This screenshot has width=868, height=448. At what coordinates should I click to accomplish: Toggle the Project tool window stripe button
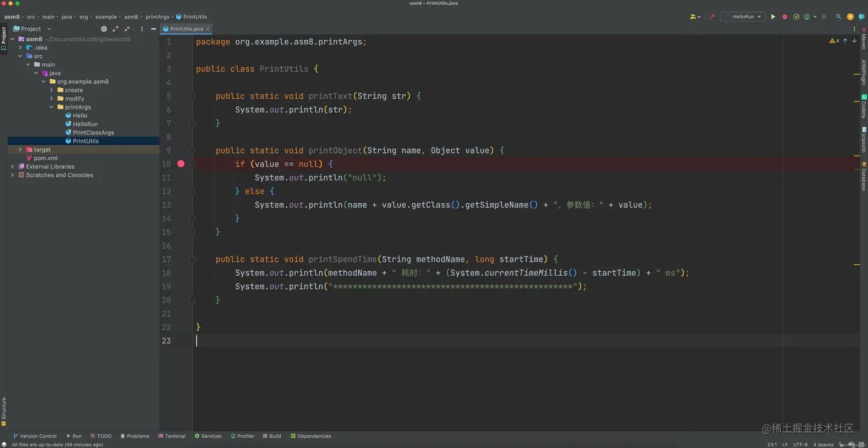pos(3,38)
